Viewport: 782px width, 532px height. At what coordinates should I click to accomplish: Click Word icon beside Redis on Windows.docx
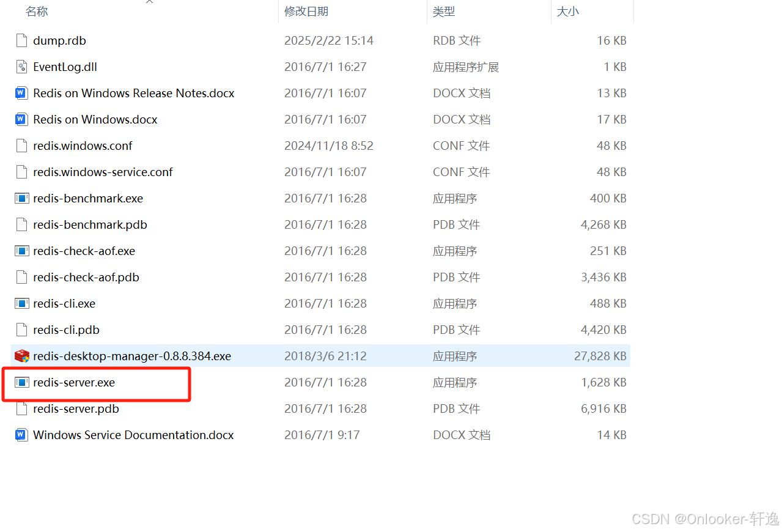[x=21, y=120]
